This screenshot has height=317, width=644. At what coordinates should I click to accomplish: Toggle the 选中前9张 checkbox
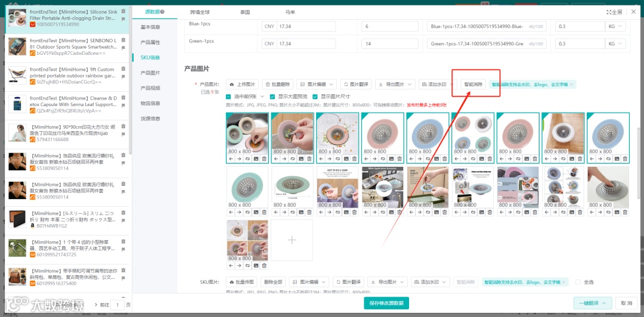tap(228, 97)
